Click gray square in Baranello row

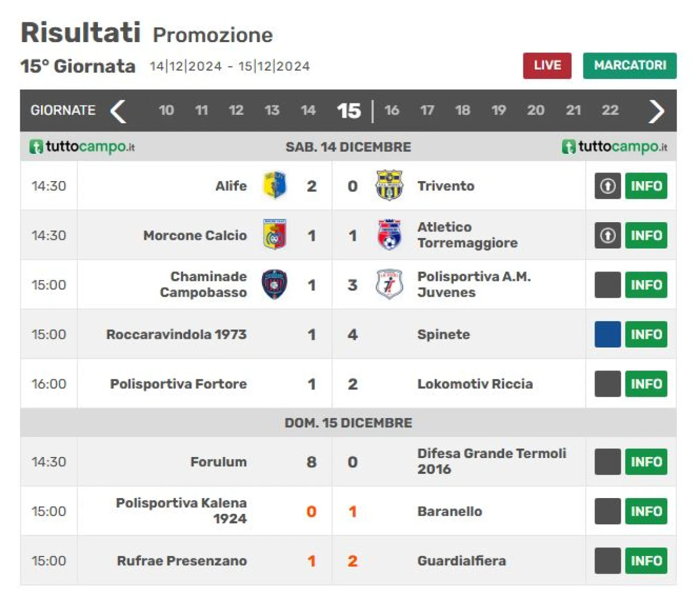coord(608,511)
